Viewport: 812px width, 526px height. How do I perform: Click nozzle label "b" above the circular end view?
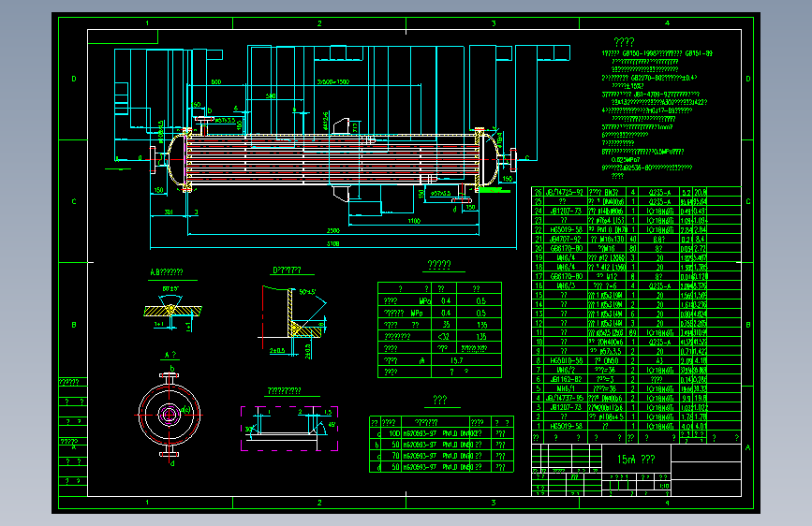point(172,369)
